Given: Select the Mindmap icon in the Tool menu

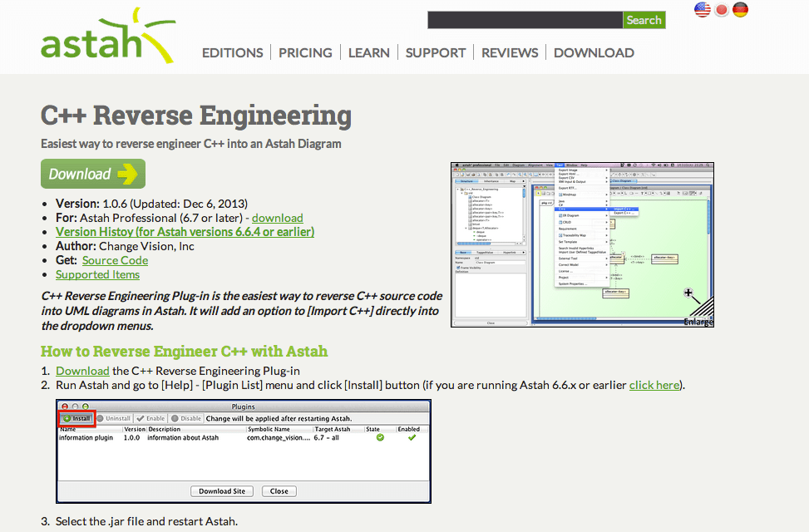Looking at the screenshot, I should 561,194.
